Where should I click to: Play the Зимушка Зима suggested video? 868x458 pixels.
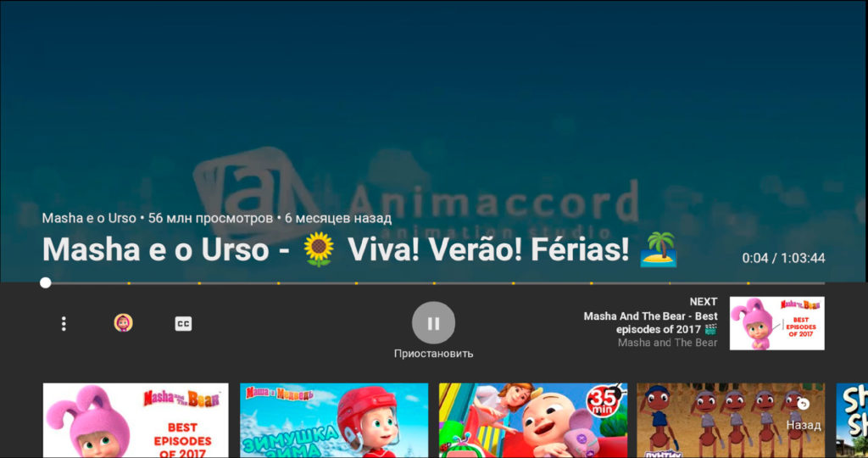point(334,421)
